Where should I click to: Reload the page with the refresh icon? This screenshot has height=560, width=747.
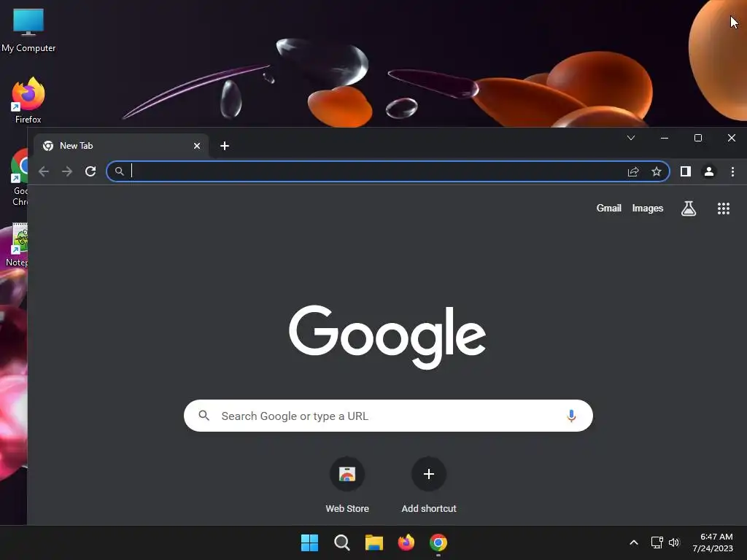pos(90,171)
